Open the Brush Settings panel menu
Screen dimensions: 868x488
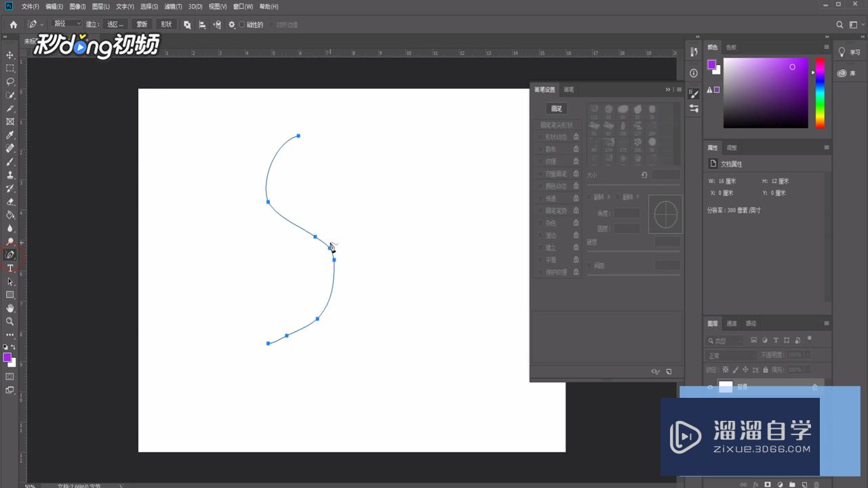pos(679,89)
